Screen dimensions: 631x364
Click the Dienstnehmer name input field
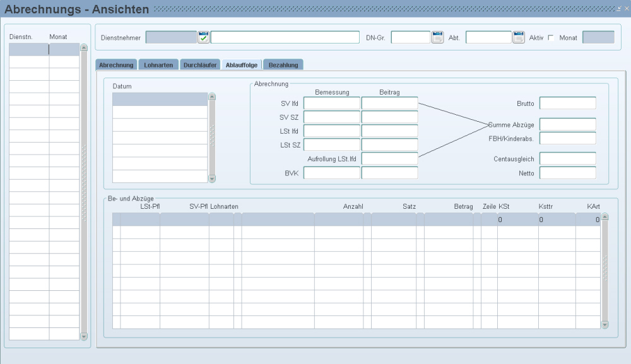285,37
